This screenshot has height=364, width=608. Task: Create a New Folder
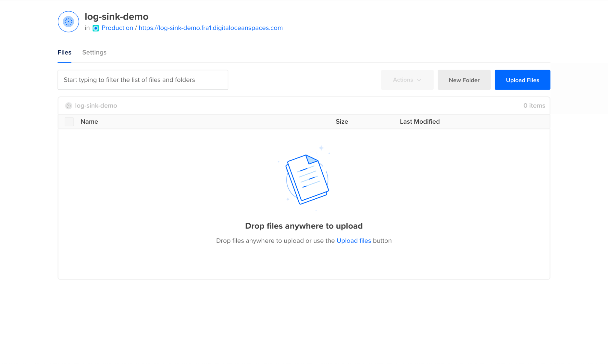point(464,80)
